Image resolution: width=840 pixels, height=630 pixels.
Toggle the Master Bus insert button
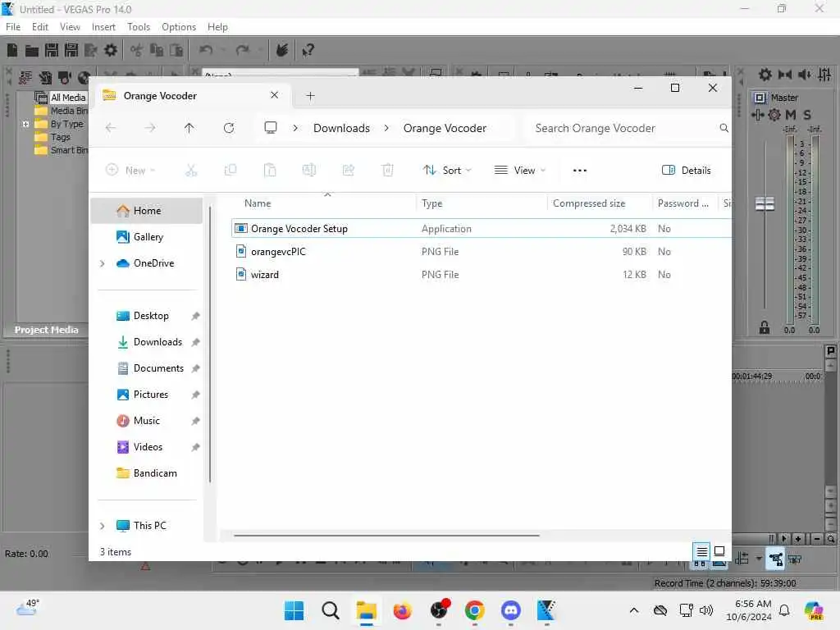760,98
